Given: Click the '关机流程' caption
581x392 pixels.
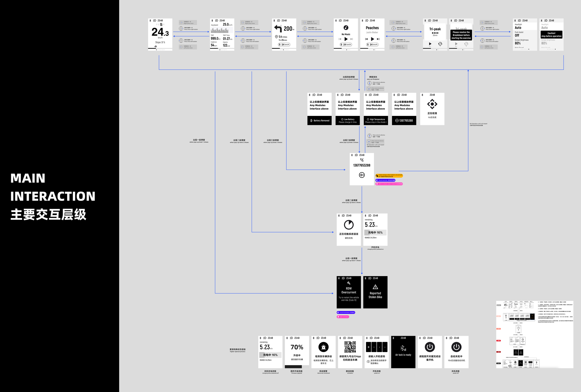Looking at the screenshot, I should (456, 371).
